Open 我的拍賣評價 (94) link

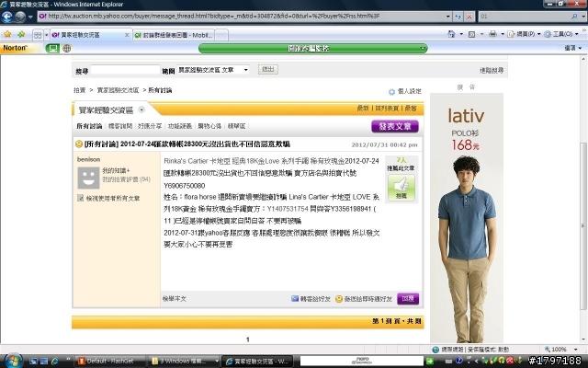[127, 179]
